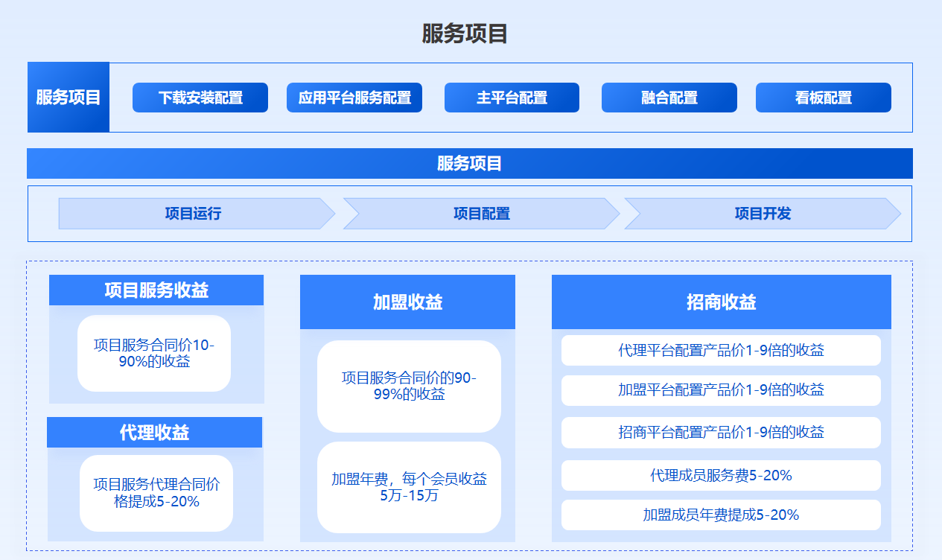
Task: Click the 下载安装配置 button
Action: click(x=200, y=98)
